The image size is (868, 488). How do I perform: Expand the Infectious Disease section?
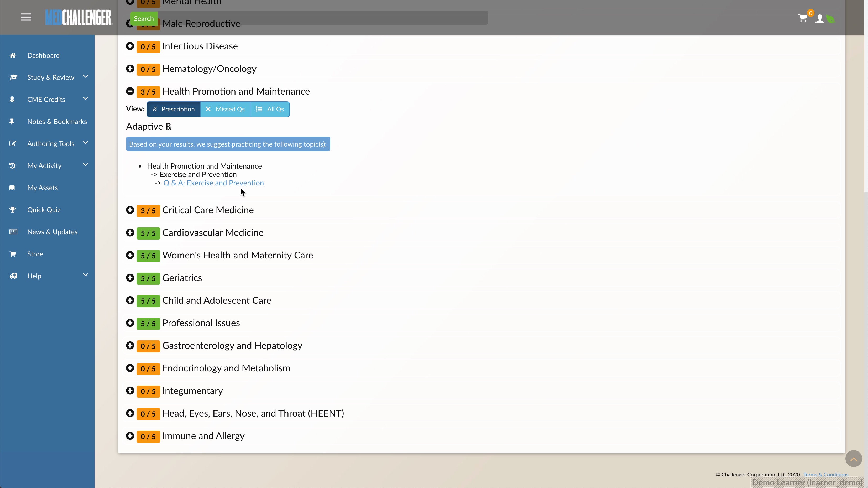[130, 46]
